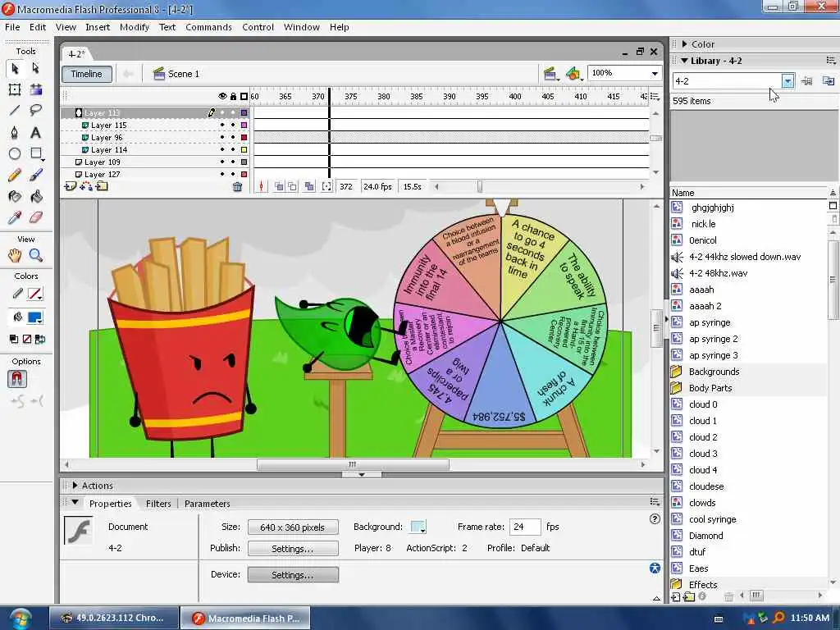Click the Edit Symbols icon
The image size is (840, 630).
click(573, 74)
